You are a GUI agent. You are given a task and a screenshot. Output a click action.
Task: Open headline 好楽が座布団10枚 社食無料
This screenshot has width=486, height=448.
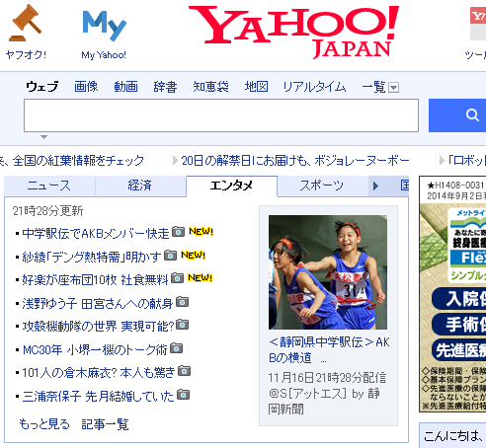95,280
